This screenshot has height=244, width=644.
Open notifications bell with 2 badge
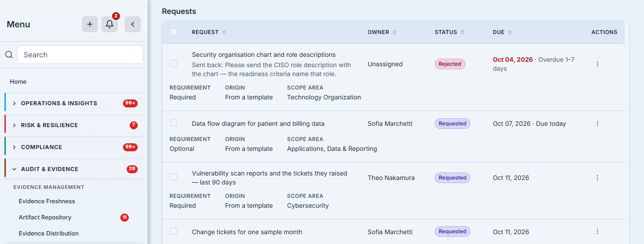pyautogui.click(x=110, y=24)
